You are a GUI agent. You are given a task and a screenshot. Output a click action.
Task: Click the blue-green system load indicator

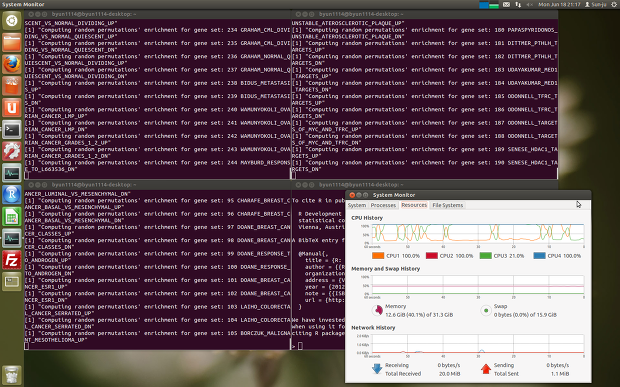489,5
